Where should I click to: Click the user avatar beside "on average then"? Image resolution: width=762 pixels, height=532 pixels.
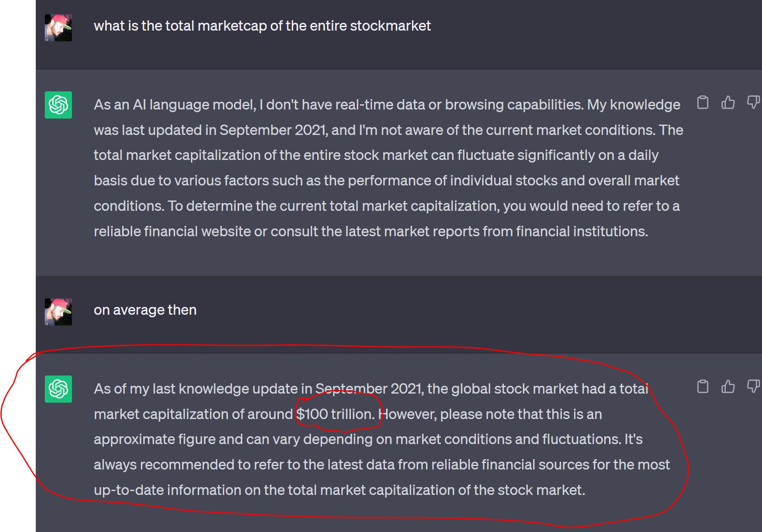pos(58,312)
